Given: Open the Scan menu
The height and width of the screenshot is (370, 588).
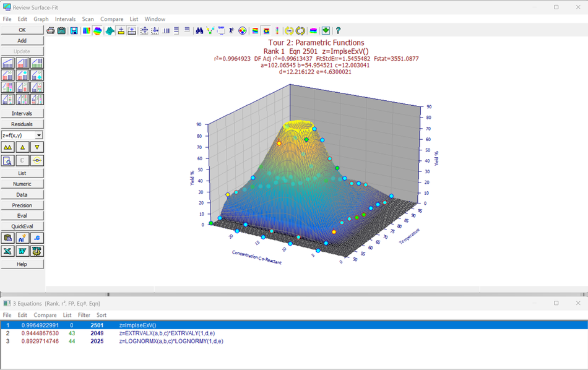Looking at the screenshot, I should coord(88,19).
